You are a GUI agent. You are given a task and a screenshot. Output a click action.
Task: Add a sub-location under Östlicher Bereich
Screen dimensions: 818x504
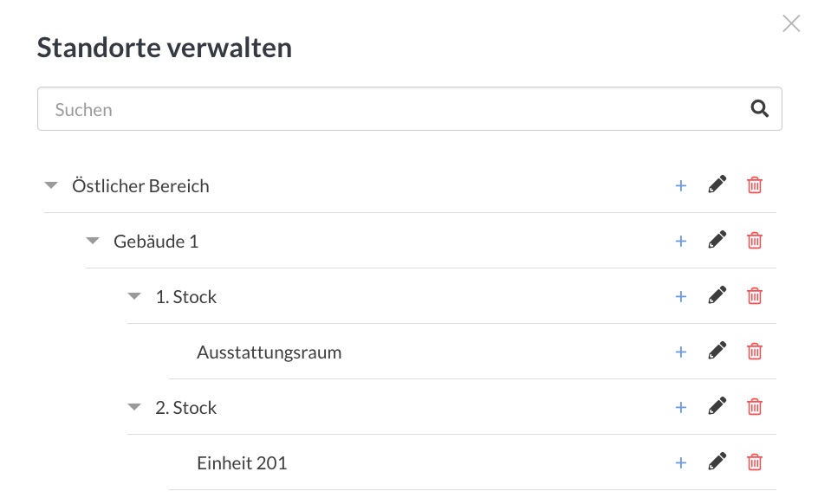(681, 185)
